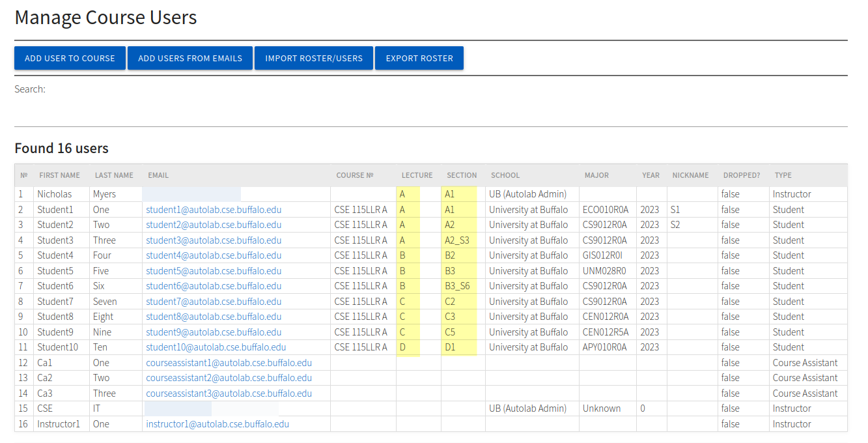Sort by Major column header
Viewport: 868px width, 443px height.
596,175
